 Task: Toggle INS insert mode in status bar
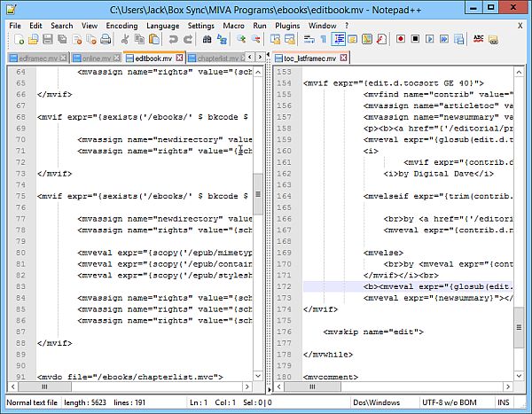click(504, 402)
